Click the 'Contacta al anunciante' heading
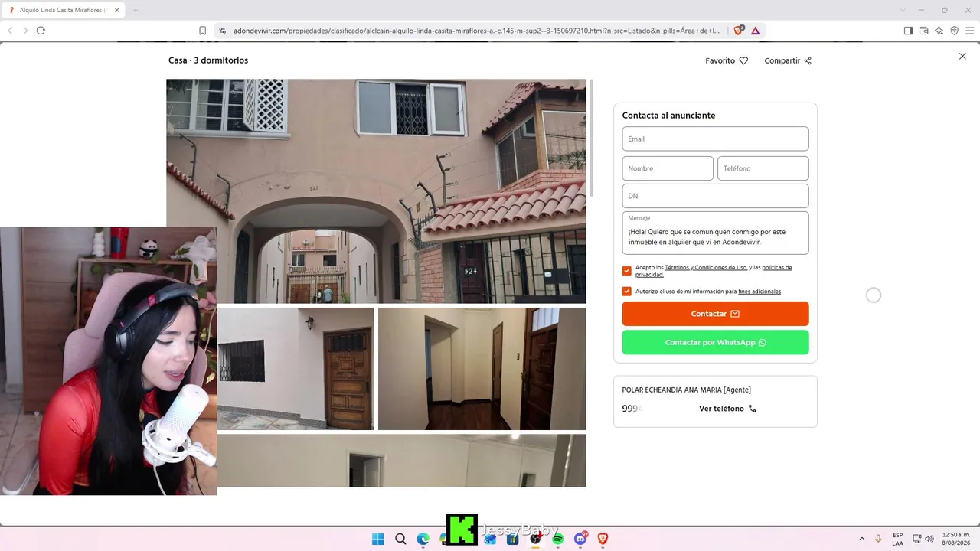 tap(668, 116)
